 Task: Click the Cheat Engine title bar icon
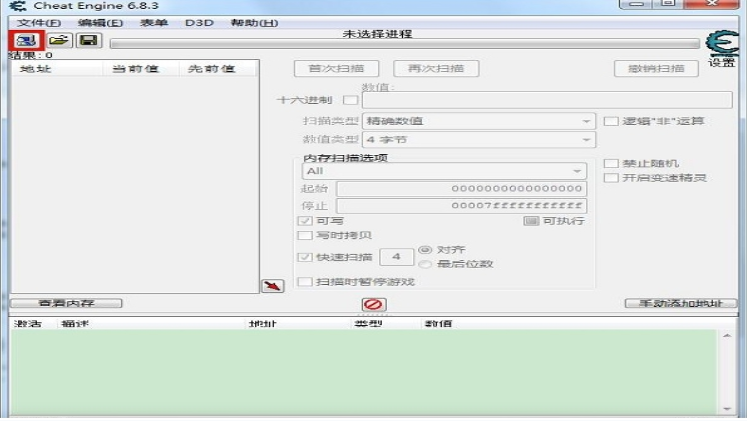[x=18, y=6]
